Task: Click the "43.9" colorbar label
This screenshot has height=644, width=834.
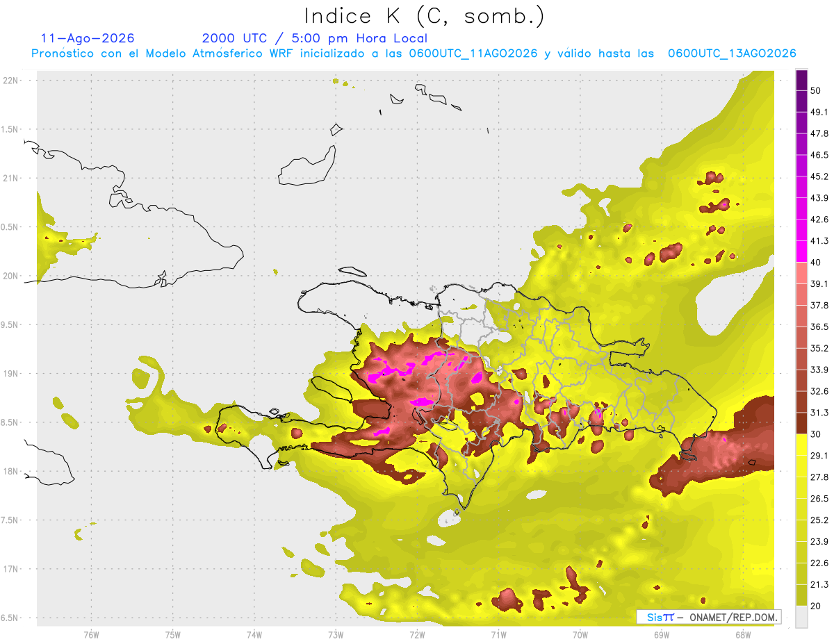Action: pyautogui.click(x=819, y=198)
